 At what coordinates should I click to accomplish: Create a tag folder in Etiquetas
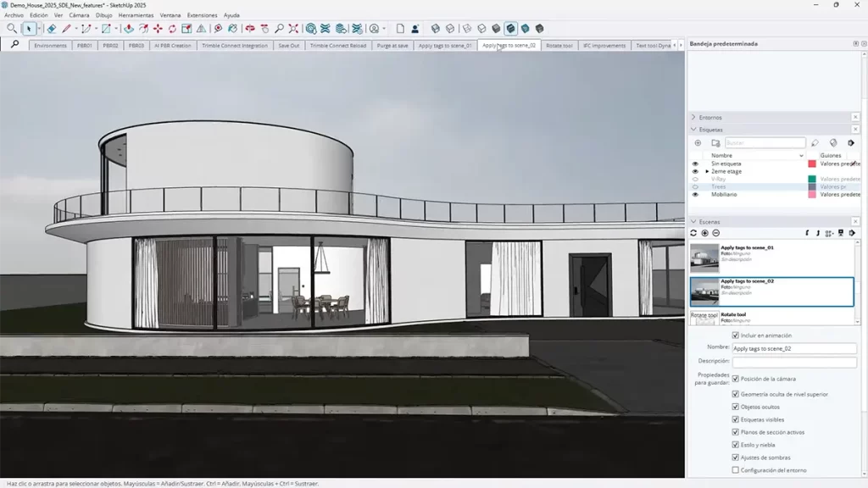click(x=716, y=142)
